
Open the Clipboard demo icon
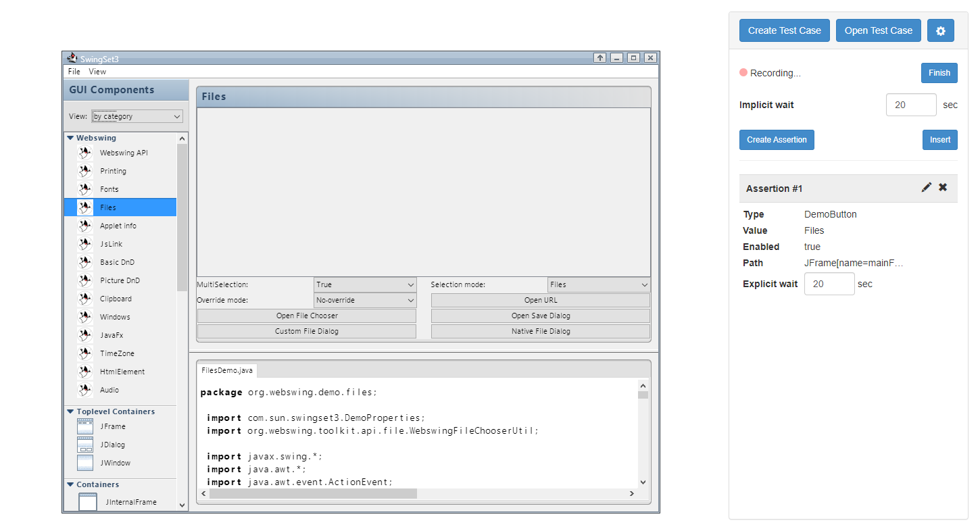[x=85, y=299]
